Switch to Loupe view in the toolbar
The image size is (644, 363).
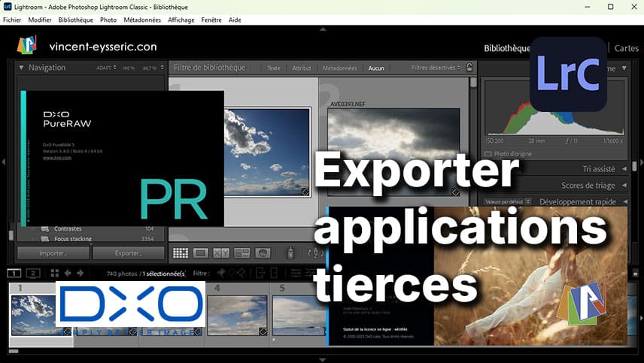(200, 253)
